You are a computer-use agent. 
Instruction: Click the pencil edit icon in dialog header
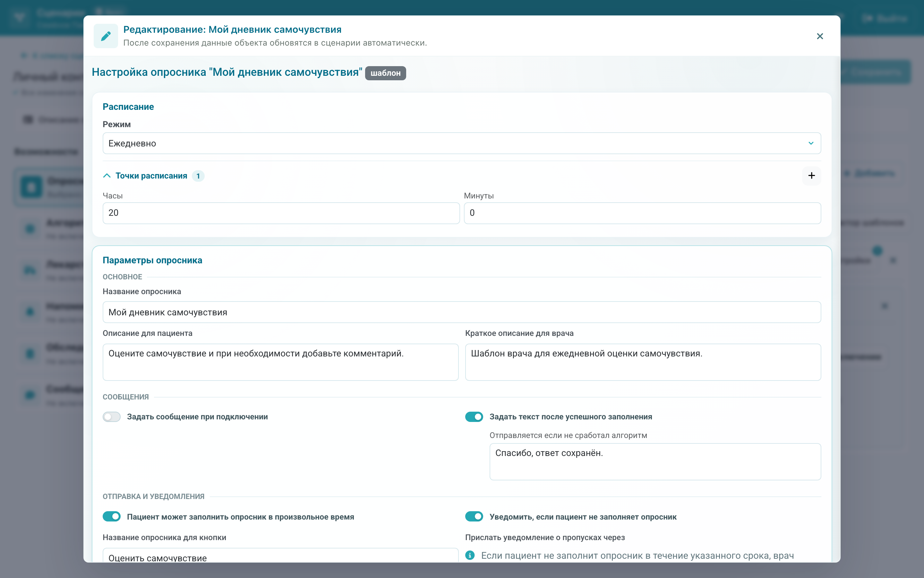[106, 36]
